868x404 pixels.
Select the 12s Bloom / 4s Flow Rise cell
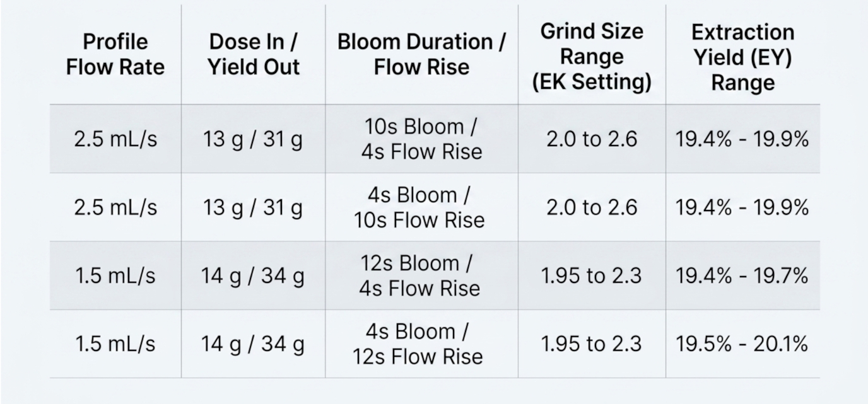tap(421, 275)
